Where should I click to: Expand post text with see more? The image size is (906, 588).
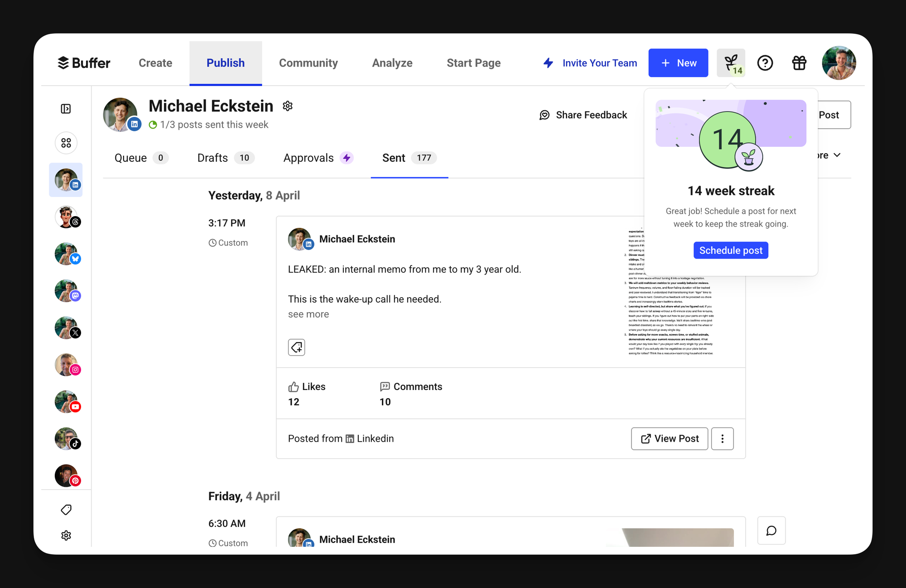[x=308, y=314]
